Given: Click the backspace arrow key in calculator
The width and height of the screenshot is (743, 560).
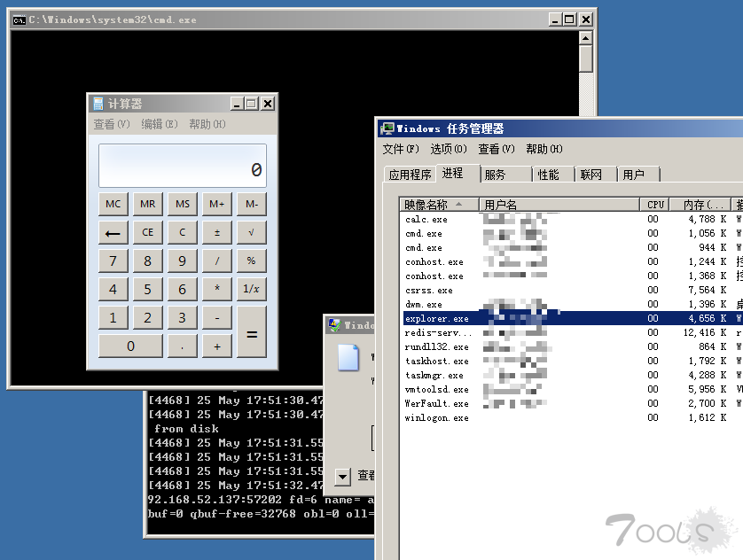Looking at the screenshot, I should 113,232.
